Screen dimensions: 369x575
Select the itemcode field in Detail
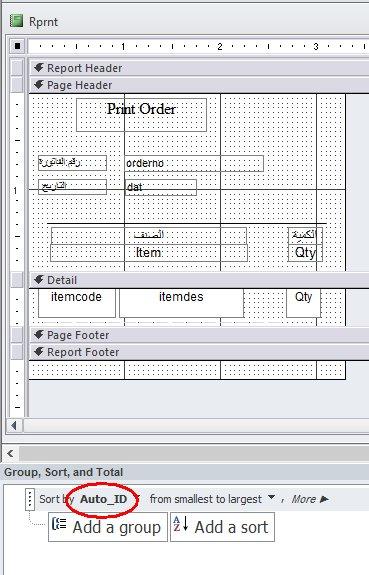point(77,303)
